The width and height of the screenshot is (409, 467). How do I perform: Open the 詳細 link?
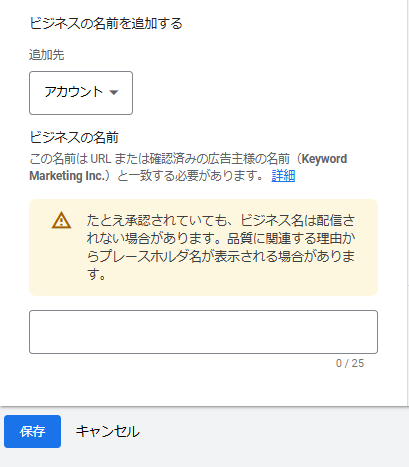click(x=283, y=176)
